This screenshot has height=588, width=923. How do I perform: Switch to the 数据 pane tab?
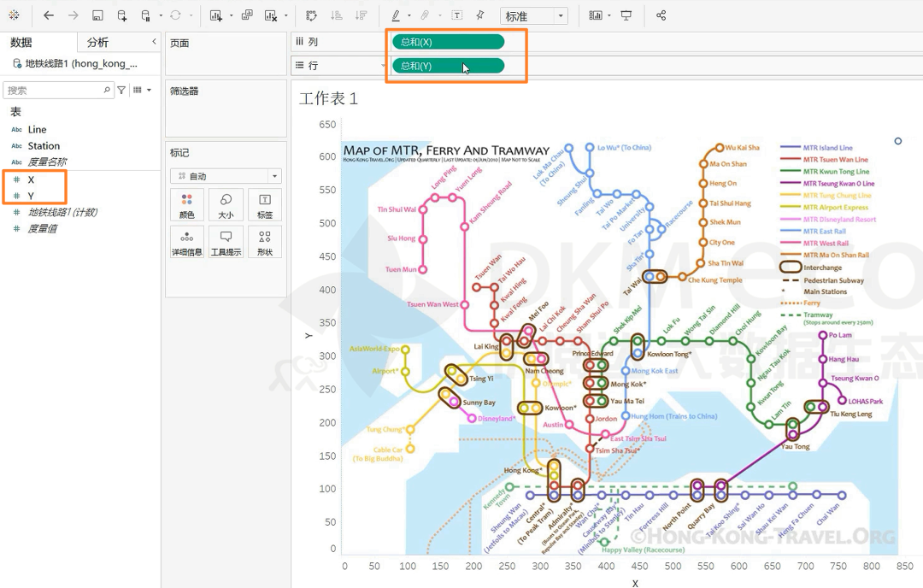[x=21, y=43]
